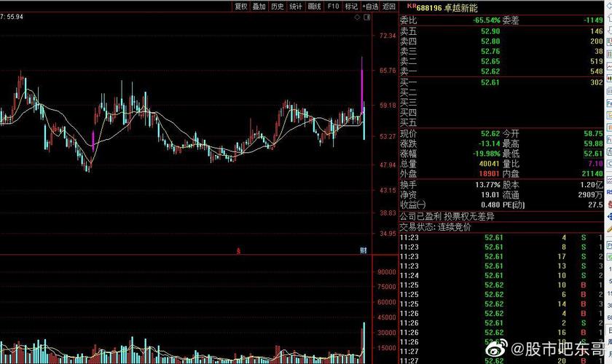612x364 pixels.
Task: Select the 卖四 ask price 52.80
Action: 490,41
